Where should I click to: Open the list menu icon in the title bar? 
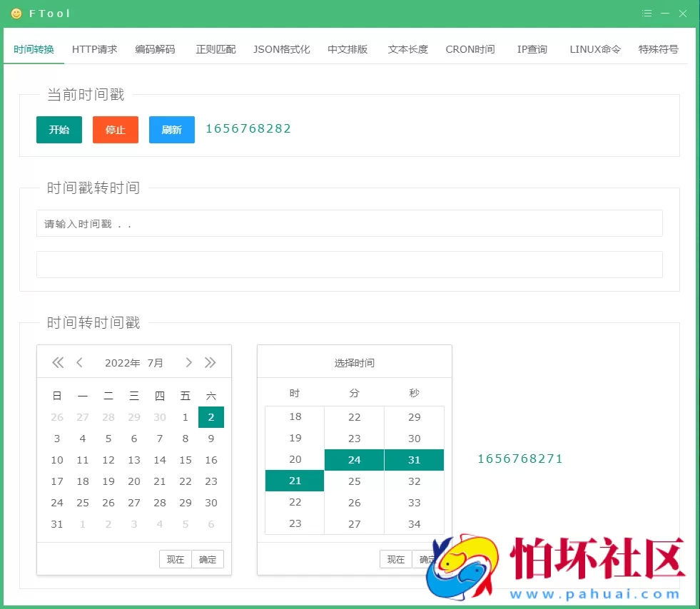(646, 13)
